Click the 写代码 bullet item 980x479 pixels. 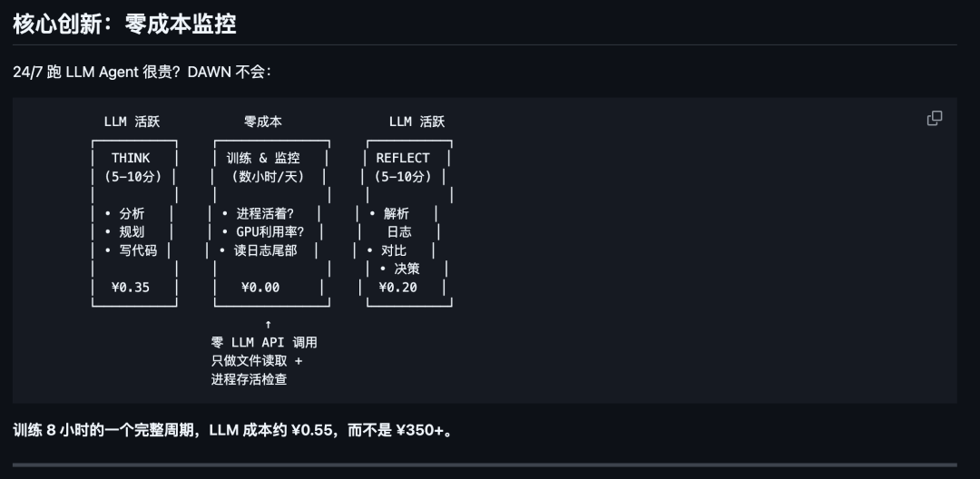click(137, 250)
